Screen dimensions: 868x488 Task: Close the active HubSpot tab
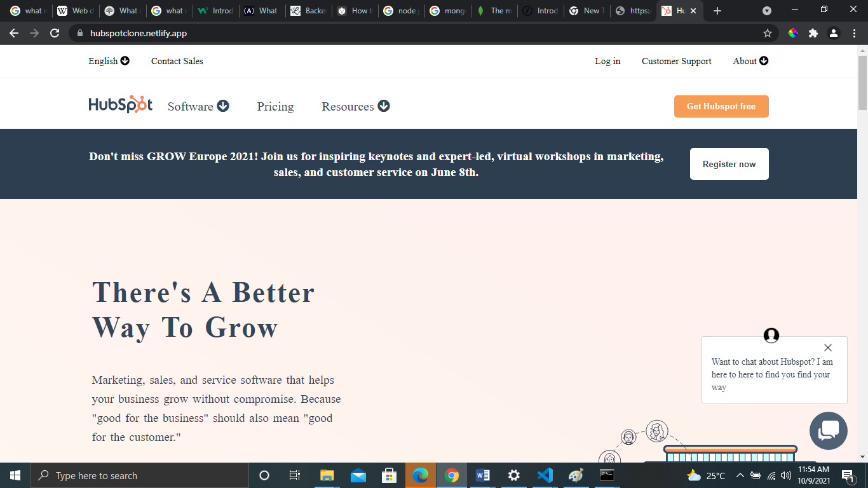(693, 11)
